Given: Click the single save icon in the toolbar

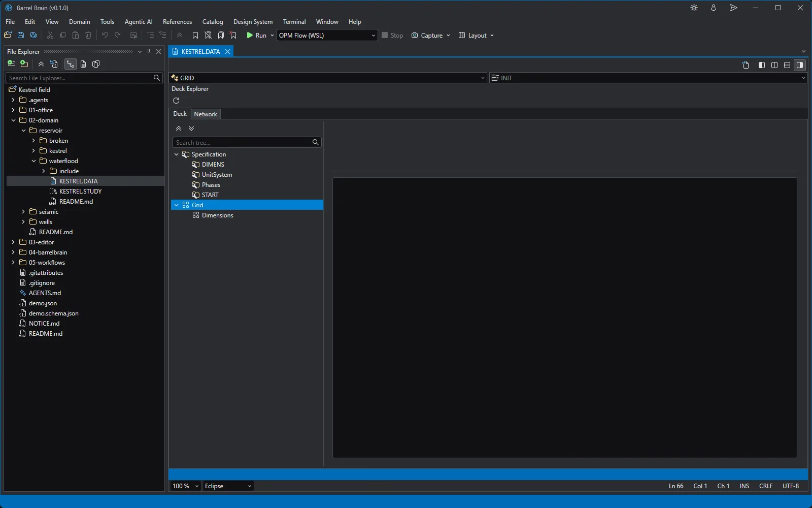Looking at the screenshot, I should coord(21,35).
